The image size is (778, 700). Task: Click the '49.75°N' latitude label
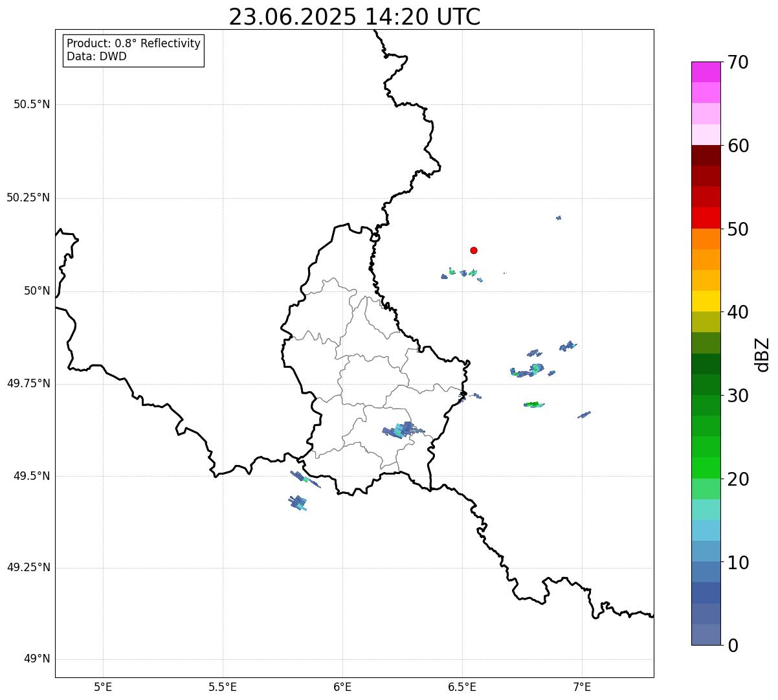(28, 383)
